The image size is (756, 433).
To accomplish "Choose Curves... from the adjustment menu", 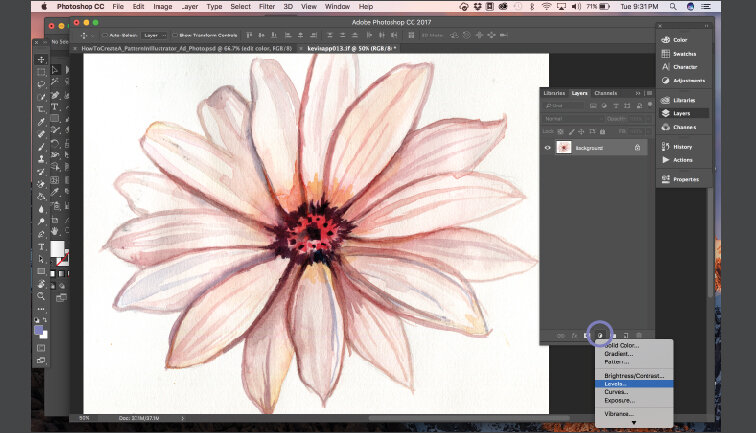I will (x=616, y=392).
